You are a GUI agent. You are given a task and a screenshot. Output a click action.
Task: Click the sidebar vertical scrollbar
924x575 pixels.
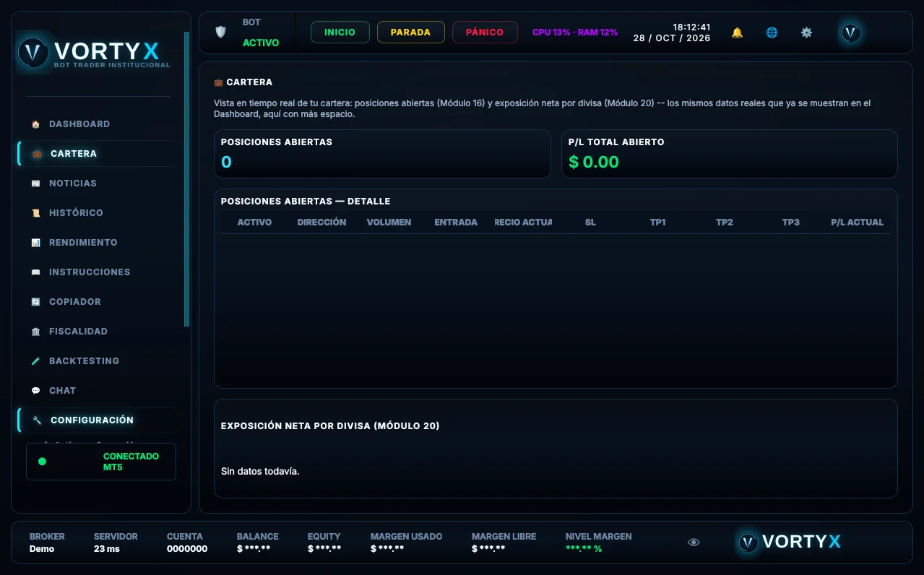click(x=187, y=179)
